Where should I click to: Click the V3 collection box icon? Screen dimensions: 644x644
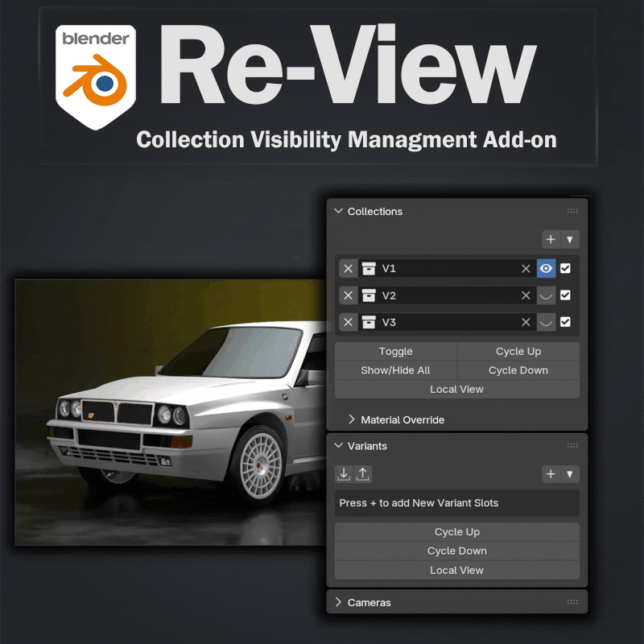(369, 322)
